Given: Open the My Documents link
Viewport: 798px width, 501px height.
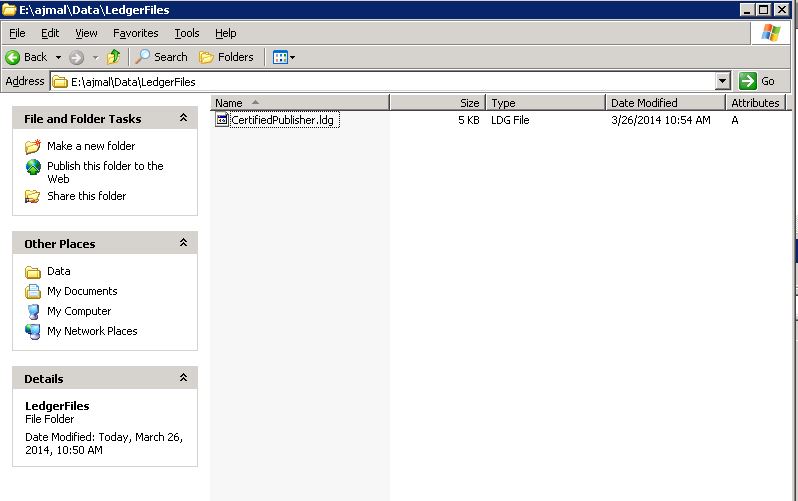Looking at the screenshot, I should tap(82, 291).
